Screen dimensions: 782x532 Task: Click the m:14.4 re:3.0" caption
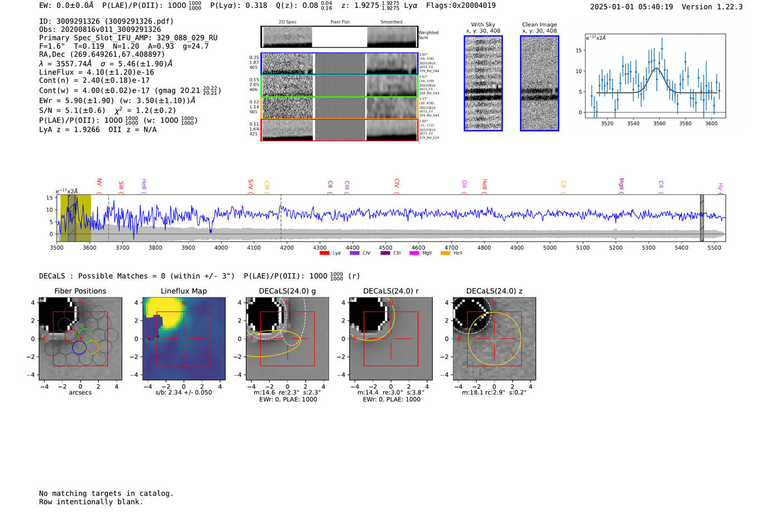pos(390,392)
